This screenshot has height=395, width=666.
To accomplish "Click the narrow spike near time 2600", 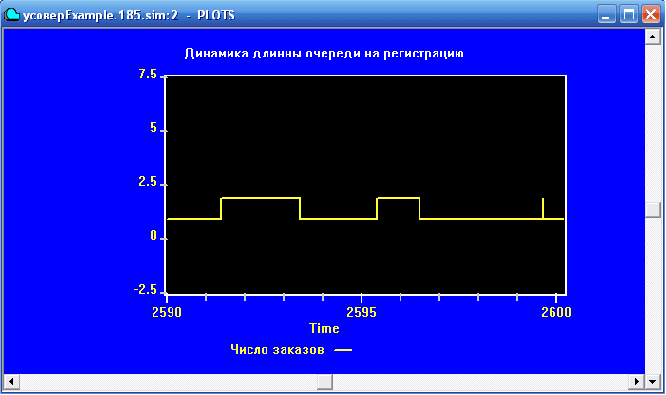I will point(543,208).
